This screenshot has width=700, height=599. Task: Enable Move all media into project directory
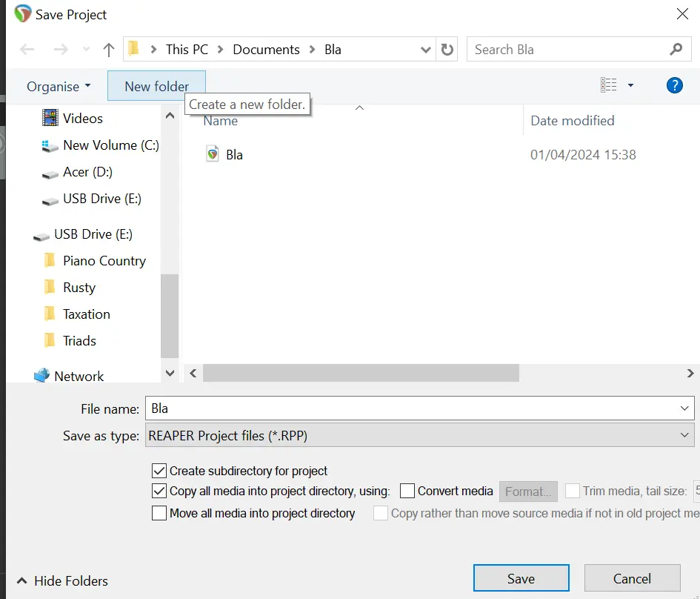click(159, 513)
